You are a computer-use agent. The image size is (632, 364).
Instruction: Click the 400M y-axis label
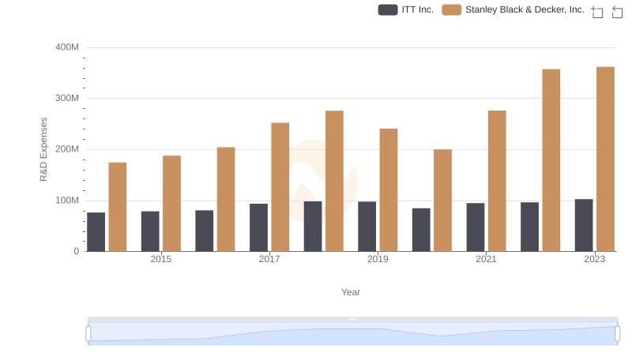click(x=67, y=47)
